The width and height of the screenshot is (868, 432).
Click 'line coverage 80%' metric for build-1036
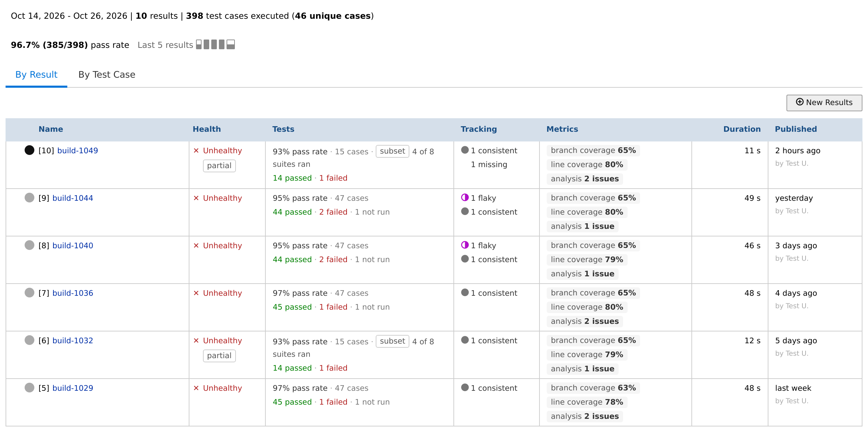coord(587,307)
